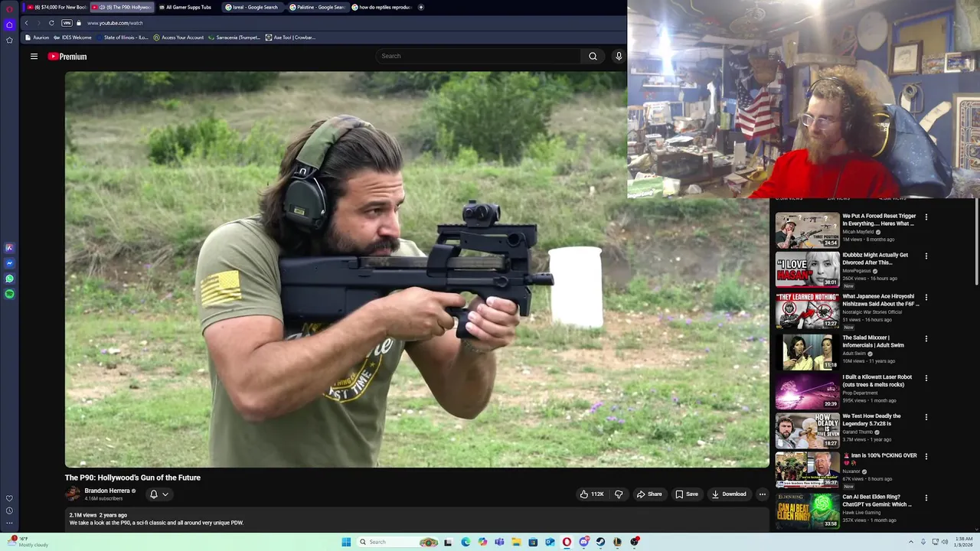Open Opera sidebar heart pinboards icon
The height and width of the screenshot is (551, 980).
click(x=9, y=498)
